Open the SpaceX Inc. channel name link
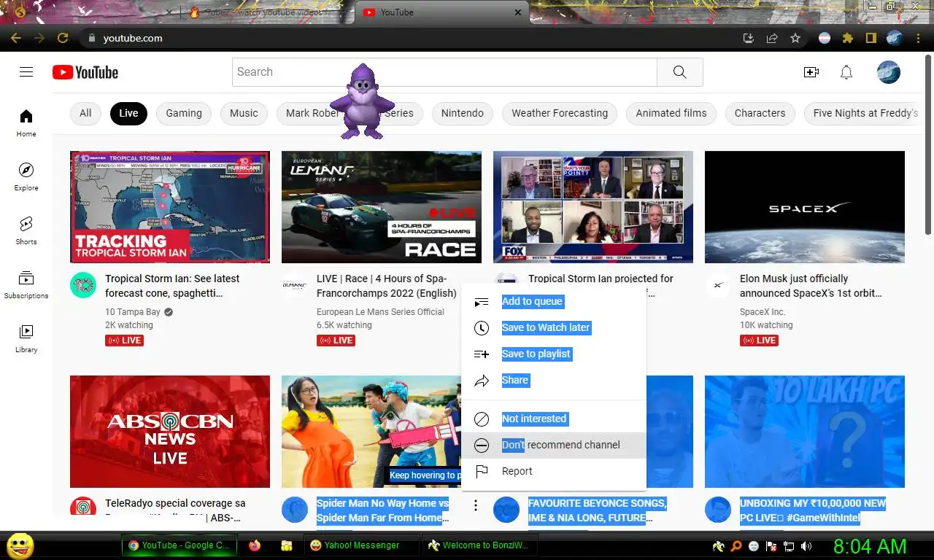This screenshot has width=934, height=560. pyautogui.click(x=763, y=312)
